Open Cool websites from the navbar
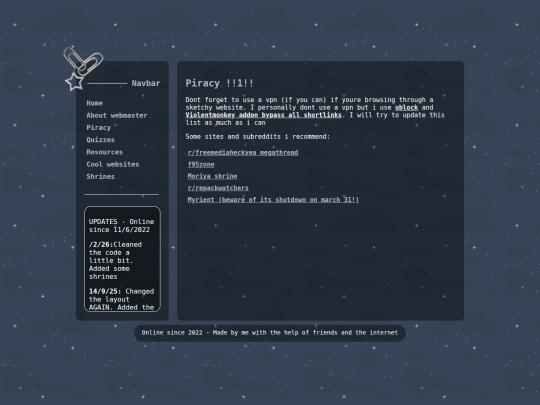 pos(113,164)
